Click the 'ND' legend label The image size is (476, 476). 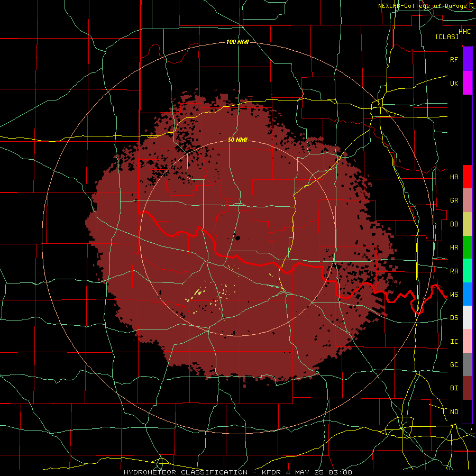(x=454, y=412)
